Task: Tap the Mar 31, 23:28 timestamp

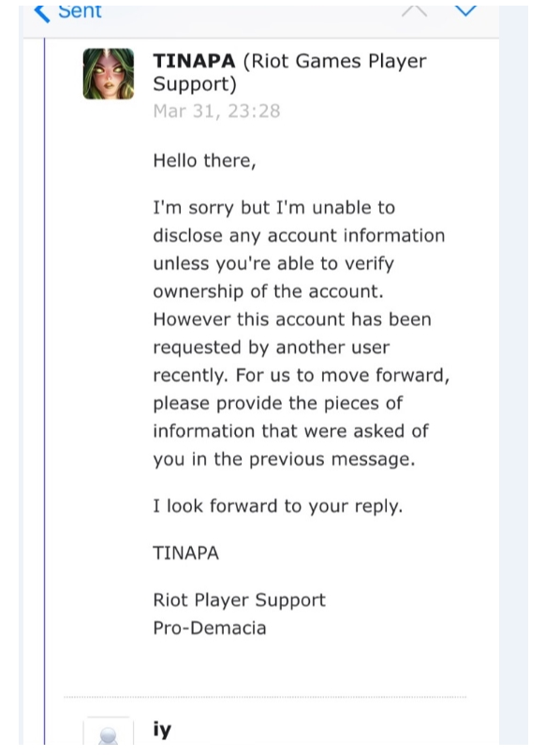Action: tap(216, 111)
